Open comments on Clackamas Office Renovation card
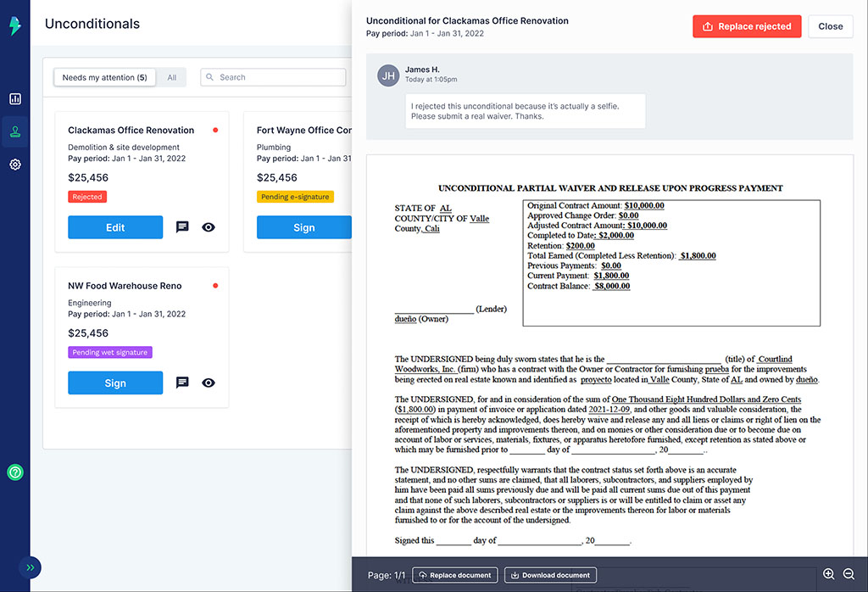 pos(182,227)
